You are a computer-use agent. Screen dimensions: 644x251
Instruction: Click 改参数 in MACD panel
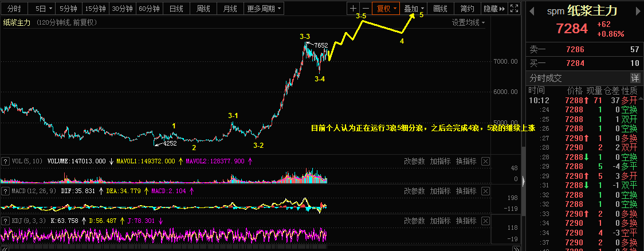[x=414, y=191]
